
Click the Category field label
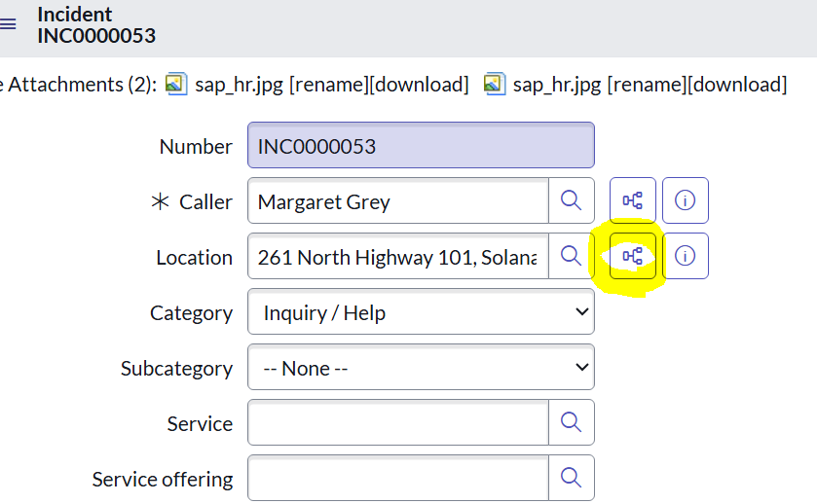point(191,313)
